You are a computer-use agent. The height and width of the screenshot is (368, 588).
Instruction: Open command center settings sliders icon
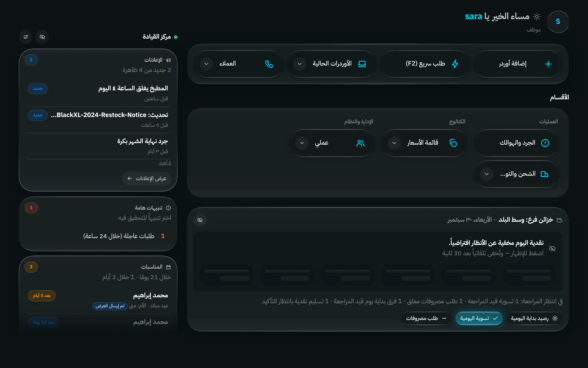coord(26,37)
